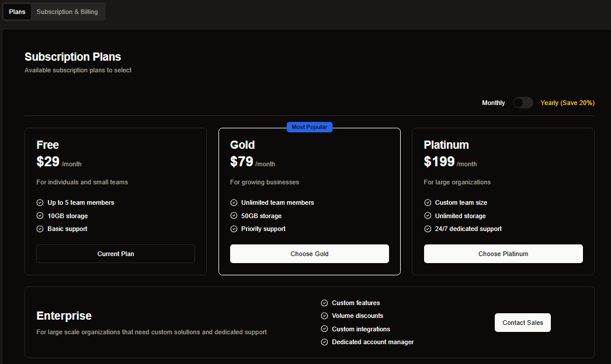Click checkmark icon beside Custom team size
The image size is (611, 364).
pos(428,203)
